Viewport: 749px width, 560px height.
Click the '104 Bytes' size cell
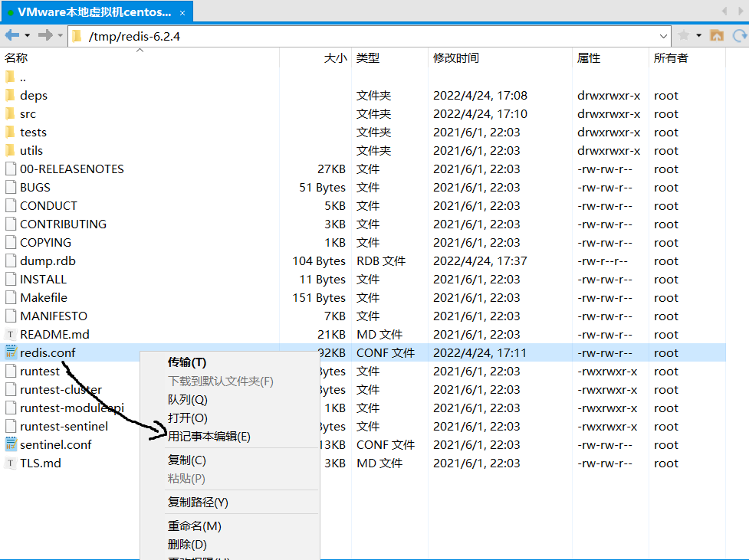(x=319, y=261)
